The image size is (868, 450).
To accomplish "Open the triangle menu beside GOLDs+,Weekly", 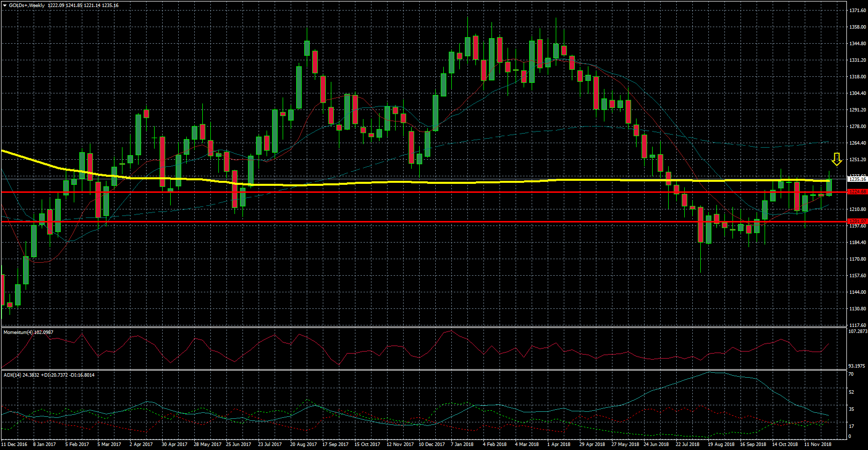I will 5,6.
